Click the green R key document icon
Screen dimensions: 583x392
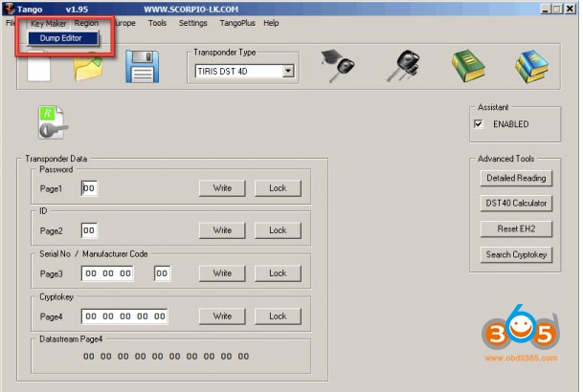tap(53, 122)
